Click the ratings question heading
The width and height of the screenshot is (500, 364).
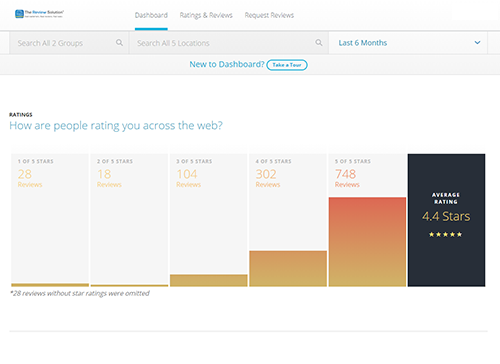116,126
